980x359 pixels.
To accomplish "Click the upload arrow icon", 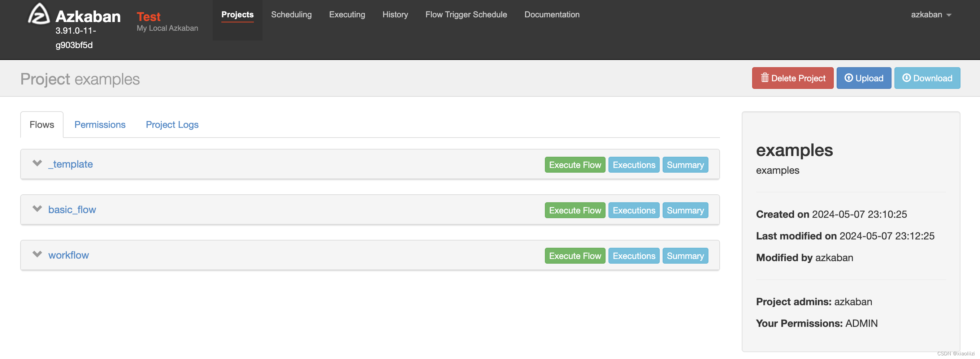I will 849,78.
